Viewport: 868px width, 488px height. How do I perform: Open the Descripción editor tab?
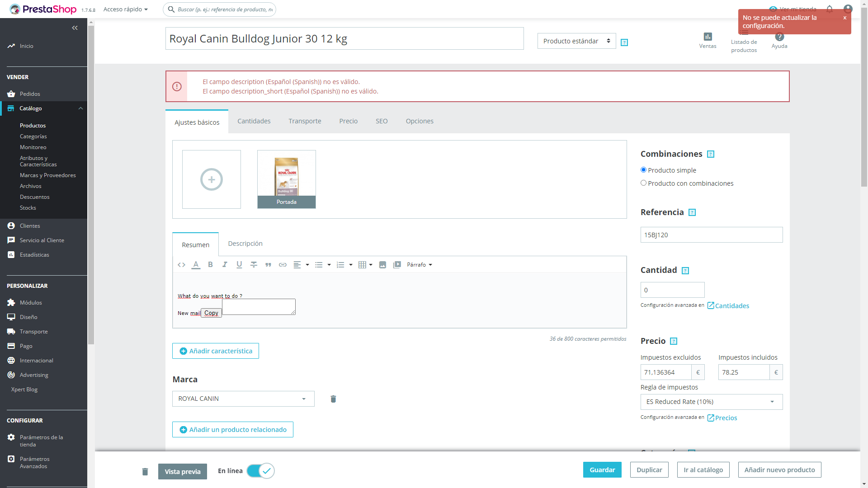[245, 244]
